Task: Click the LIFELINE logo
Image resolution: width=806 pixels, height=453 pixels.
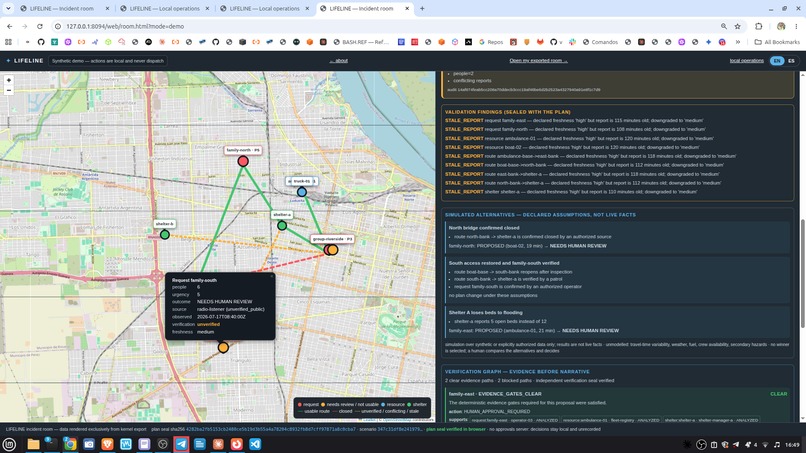Action: tap(25, 61)
